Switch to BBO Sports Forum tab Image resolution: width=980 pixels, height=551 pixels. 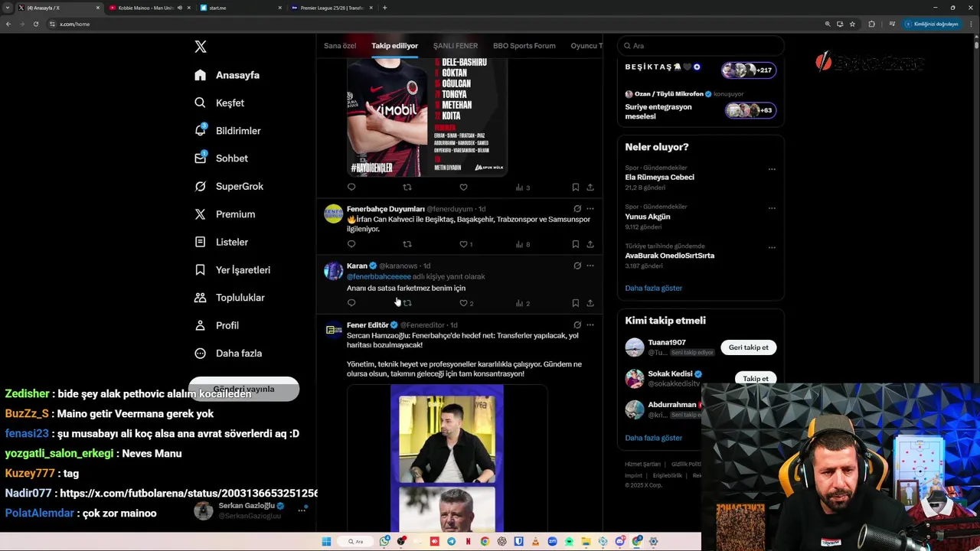(x=524, y=46)
